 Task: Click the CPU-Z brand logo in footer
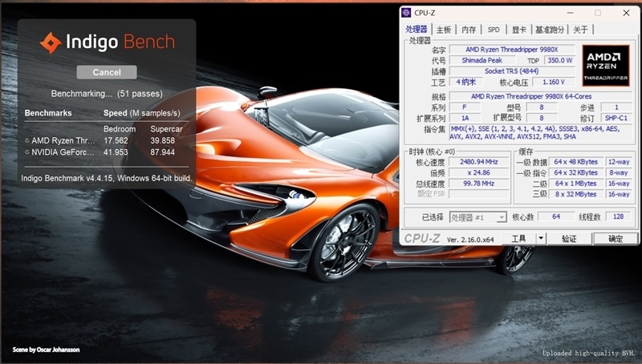pos(422,238)
